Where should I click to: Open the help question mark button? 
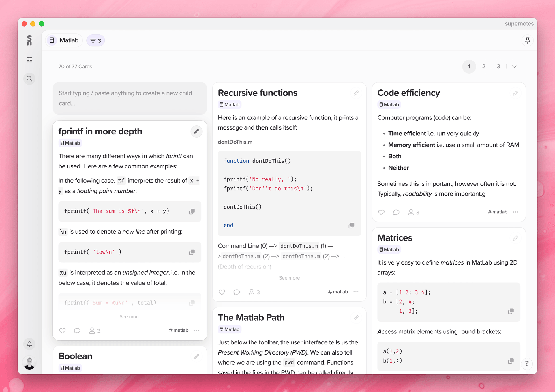pyautogui.click(x=527, y=364)
